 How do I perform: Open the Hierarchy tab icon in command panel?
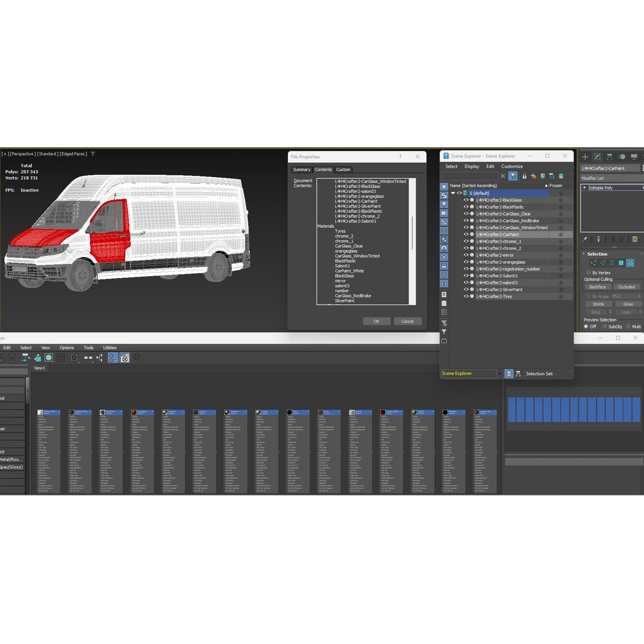609,156
